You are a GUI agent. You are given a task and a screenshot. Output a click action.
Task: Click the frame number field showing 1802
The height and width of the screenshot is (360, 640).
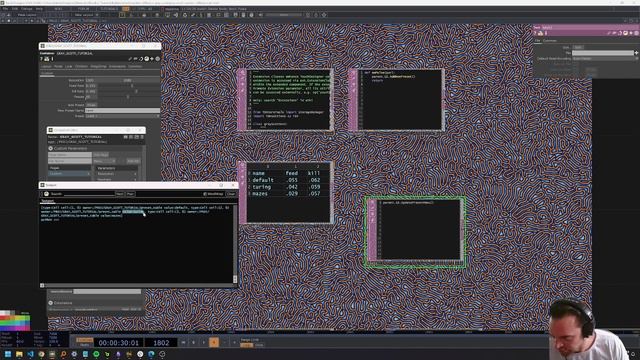click(161, 342)
